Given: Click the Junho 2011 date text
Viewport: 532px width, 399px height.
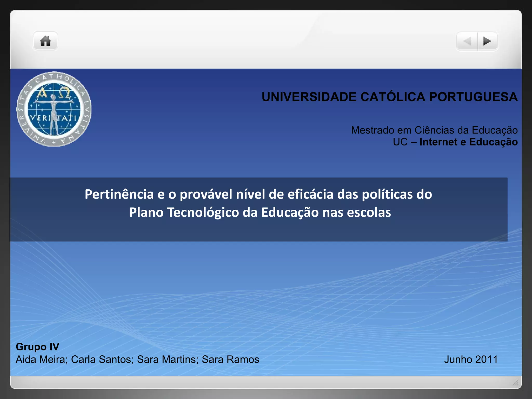Looking at the screenshot, I should pos(471,360).
